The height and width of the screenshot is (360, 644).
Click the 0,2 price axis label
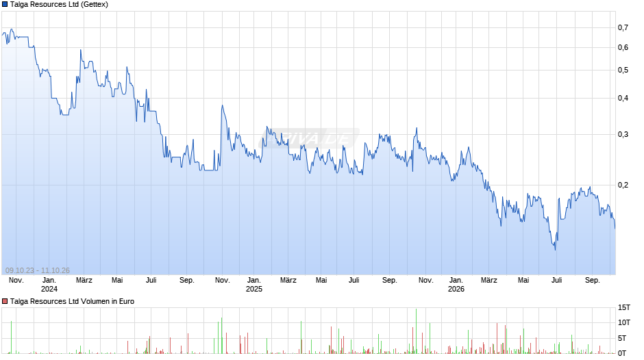point(623,185)
